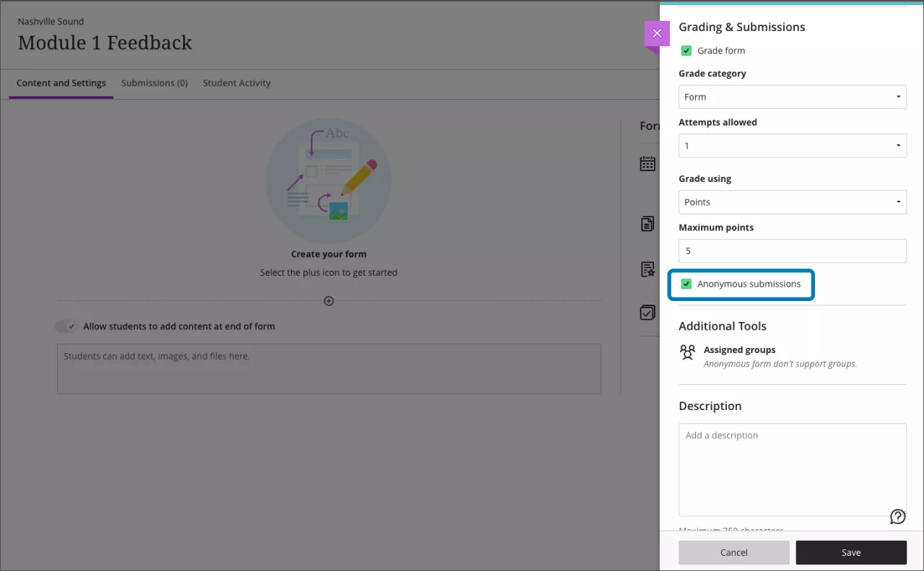Image resolution: width=924 pixels, height=571 pixels.
Task: Open the Grade category dropdown
Action: [x=792, y=97]
